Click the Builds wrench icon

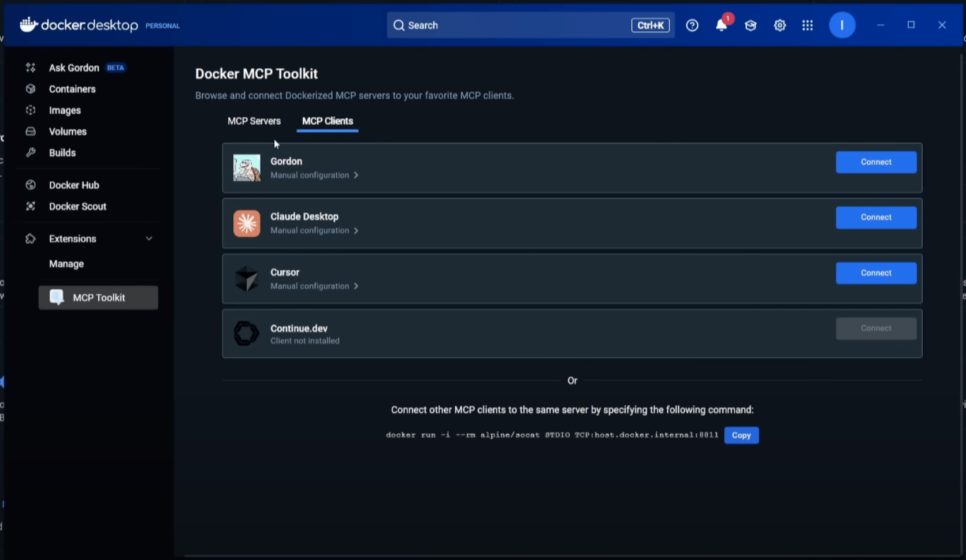click(31, 152)
